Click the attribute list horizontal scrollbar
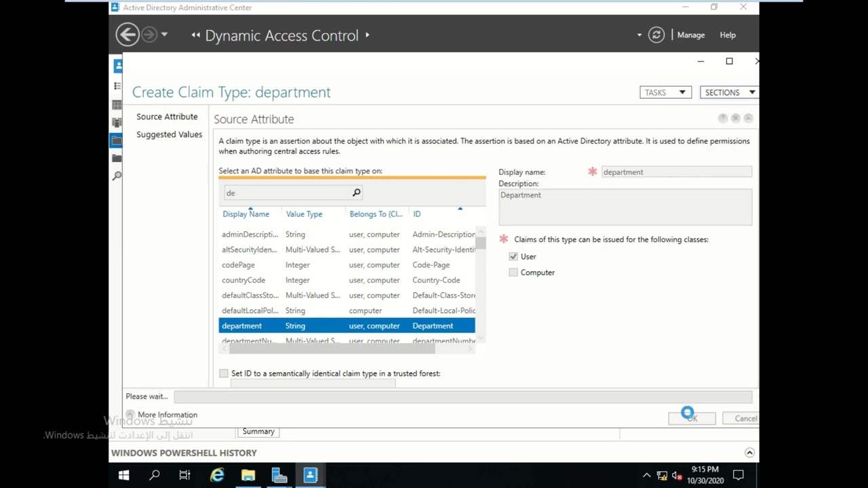The width and height of the screenshot is (868, 488). [x=332, y=349]
